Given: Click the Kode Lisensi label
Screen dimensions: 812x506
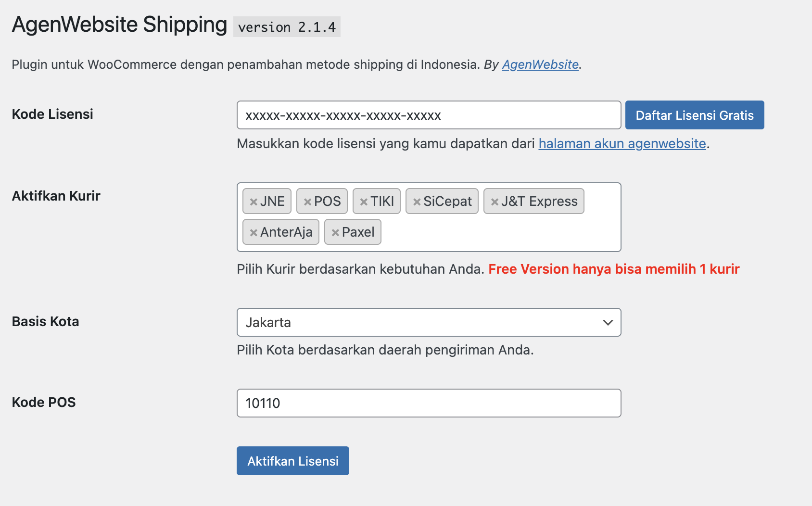Looking at the screenshot, I should [52, 114].
